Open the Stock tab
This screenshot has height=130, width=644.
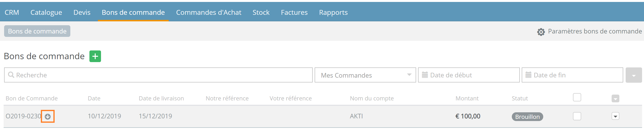point(261,12)
